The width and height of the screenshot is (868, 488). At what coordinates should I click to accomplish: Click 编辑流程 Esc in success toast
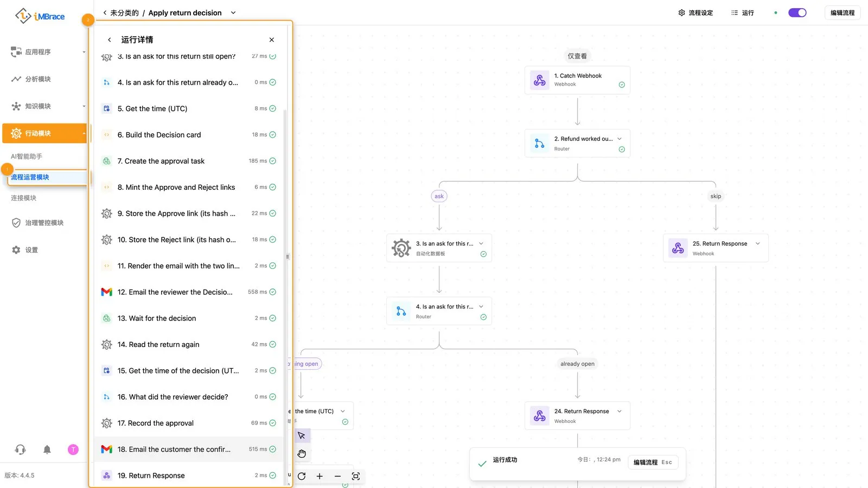point(653,462)
